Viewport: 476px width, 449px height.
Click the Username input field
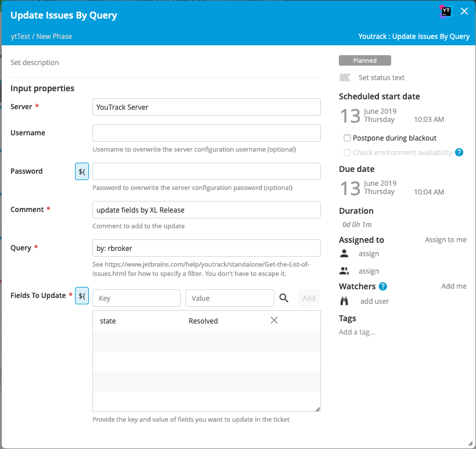click(206, 133)
